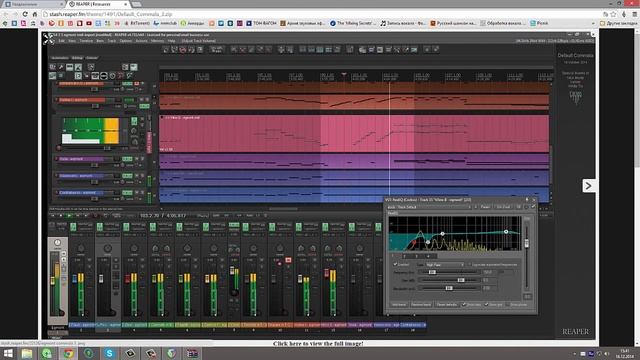Click the 2 in 2 out routing button
Viewport: 640px width, 360px height.
[503, 207]
